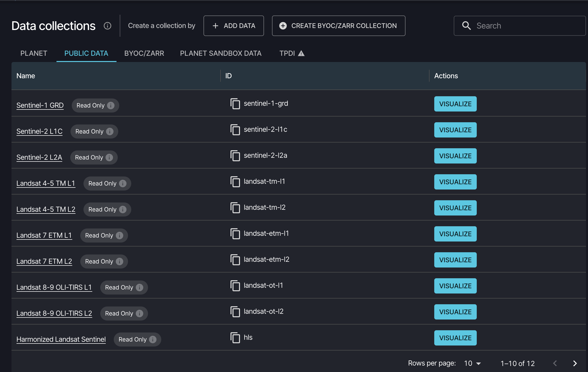Copy the hls collection ID

coord(235,338)
